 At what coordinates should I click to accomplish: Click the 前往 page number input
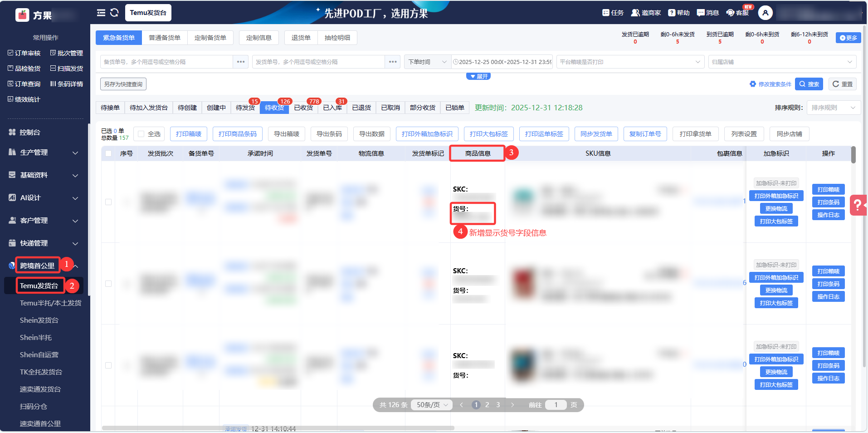(556, 405)
